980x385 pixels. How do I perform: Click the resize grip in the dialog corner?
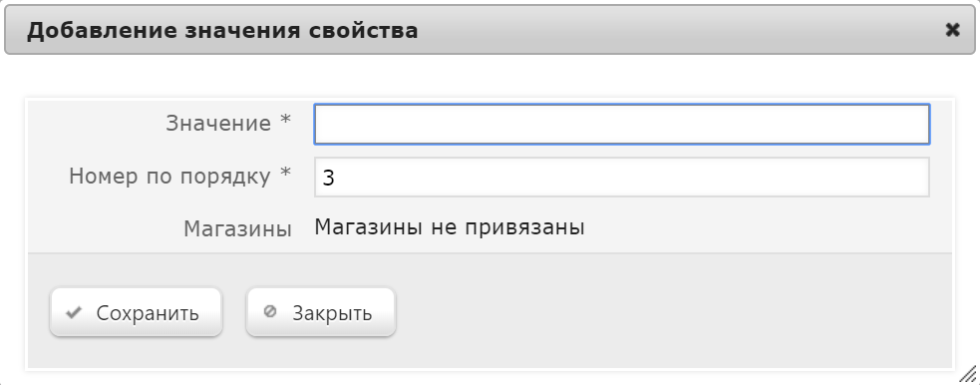(967, 373)
